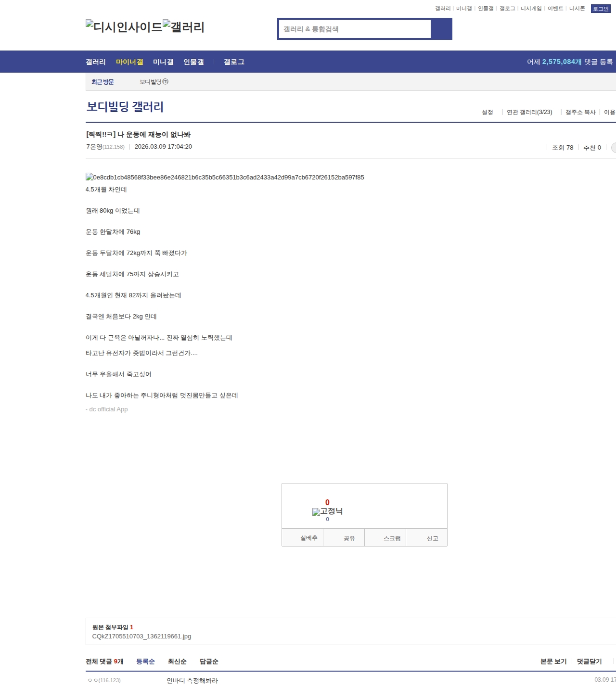
Task: Open attachment CQkZ1705510703_1362119661.jpg link
Action: [141, 636]
